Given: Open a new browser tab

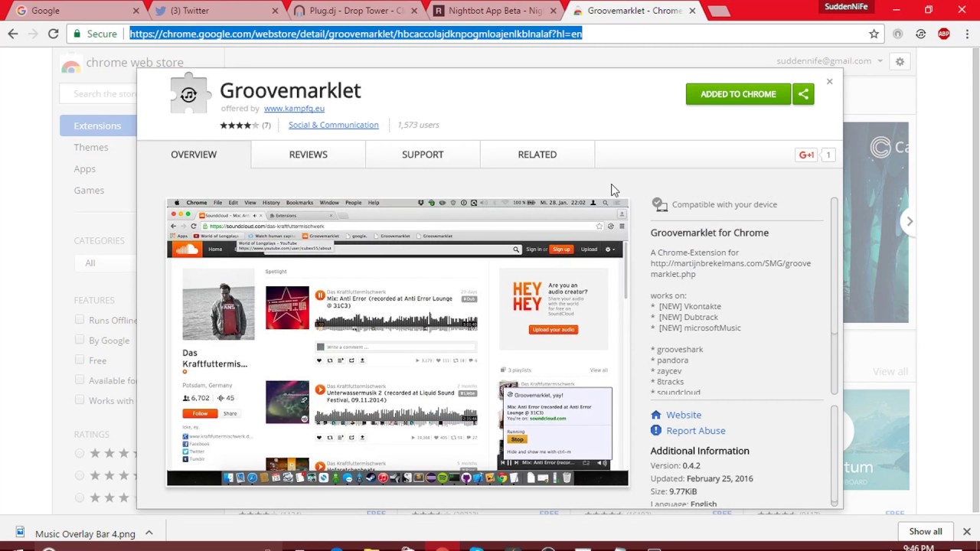Looking at the screenshot, I should click(x=718, y=11).
